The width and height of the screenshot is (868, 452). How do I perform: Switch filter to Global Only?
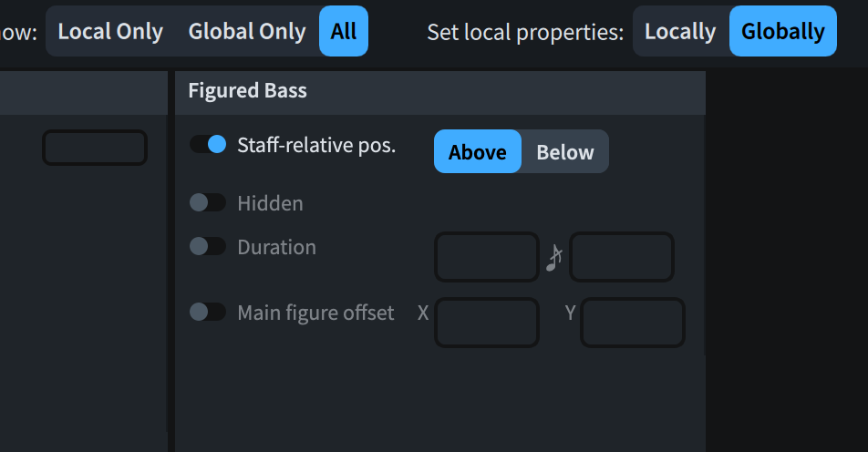[x=247, y=31]
